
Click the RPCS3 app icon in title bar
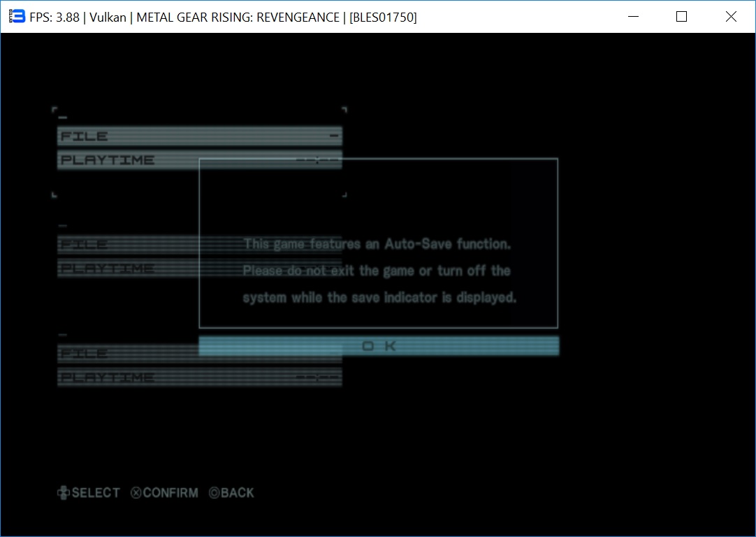[x=17, y=17]
